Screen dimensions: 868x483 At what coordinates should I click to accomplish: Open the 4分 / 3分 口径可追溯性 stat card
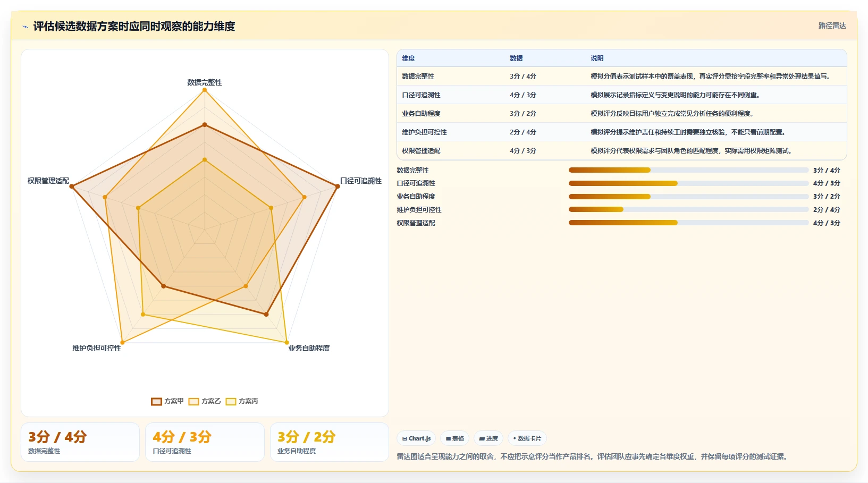205,442
